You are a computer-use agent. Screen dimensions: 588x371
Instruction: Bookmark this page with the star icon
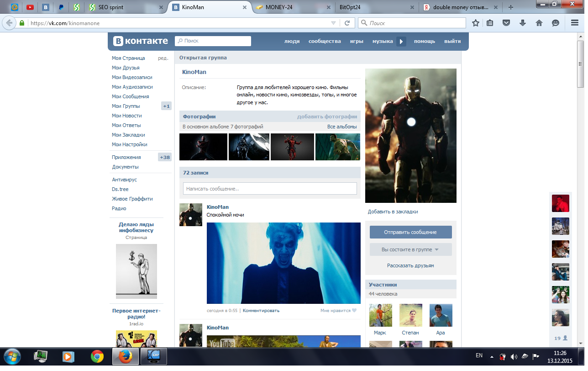[476, 23]
